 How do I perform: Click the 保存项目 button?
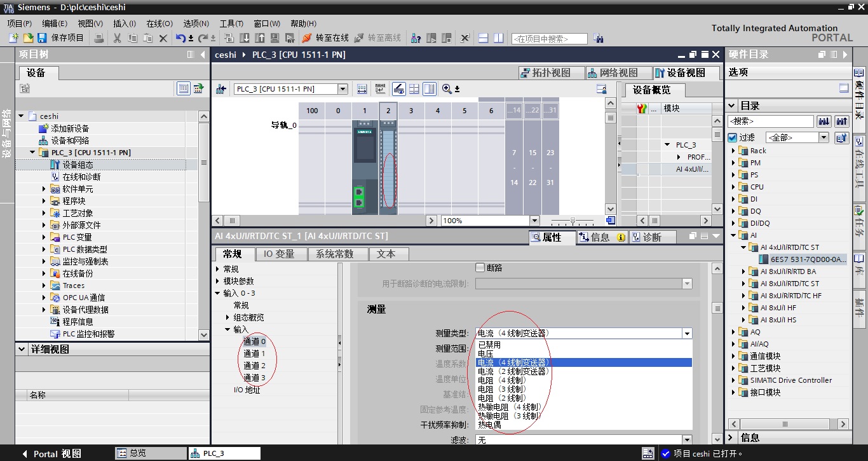[61, 38]
